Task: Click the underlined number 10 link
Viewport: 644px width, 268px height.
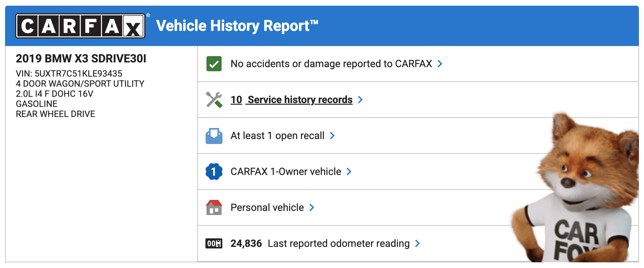Action: 236,100
